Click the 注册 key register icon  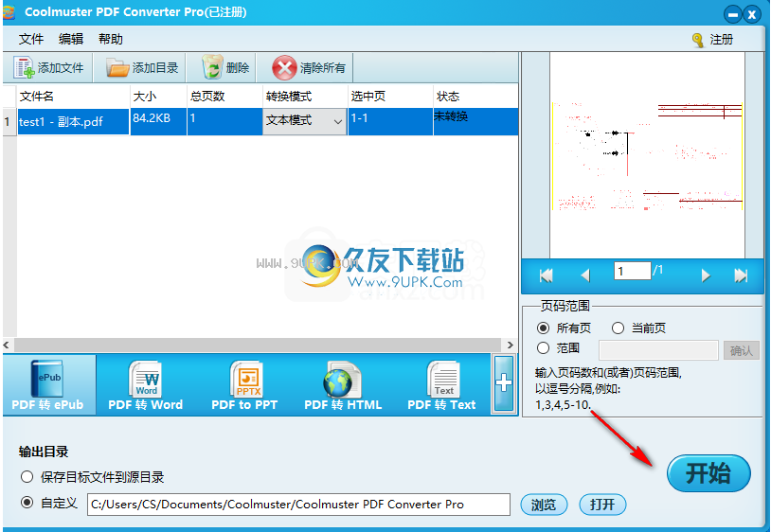tap(698, 40)
